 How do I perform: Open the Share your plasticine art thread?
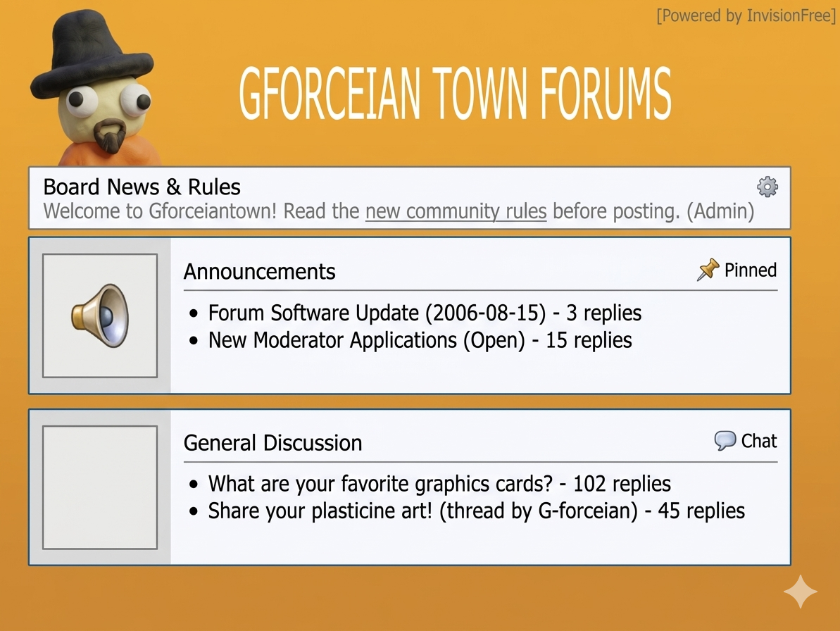click(476, 511)
